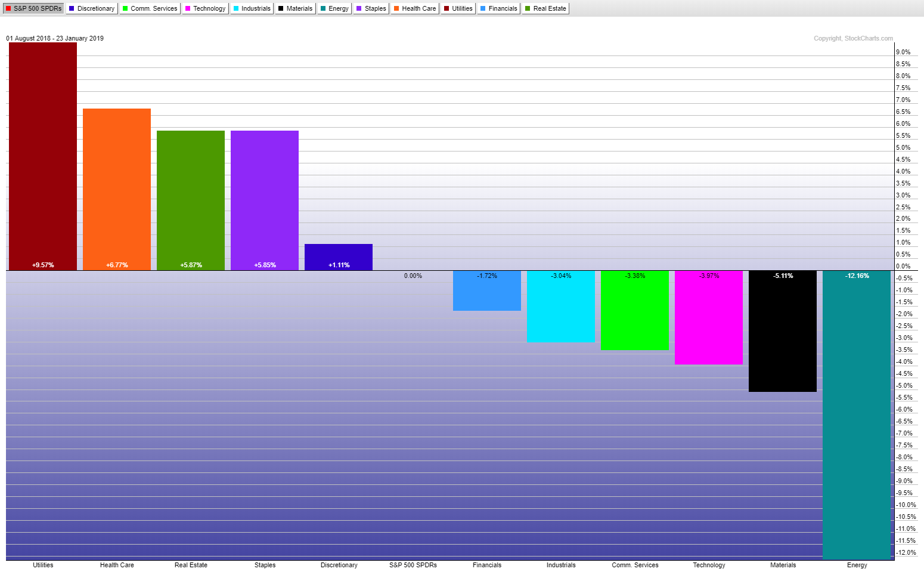
Task: Click the Utilities x-axis label
Action: pyautogui.click(x=43, y=565)
